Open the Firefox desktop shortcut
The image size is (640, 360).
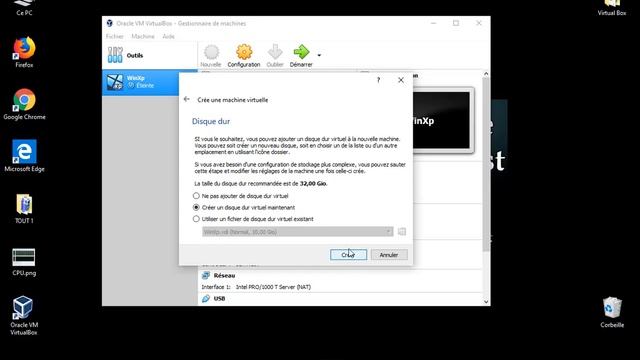point(24,52)
